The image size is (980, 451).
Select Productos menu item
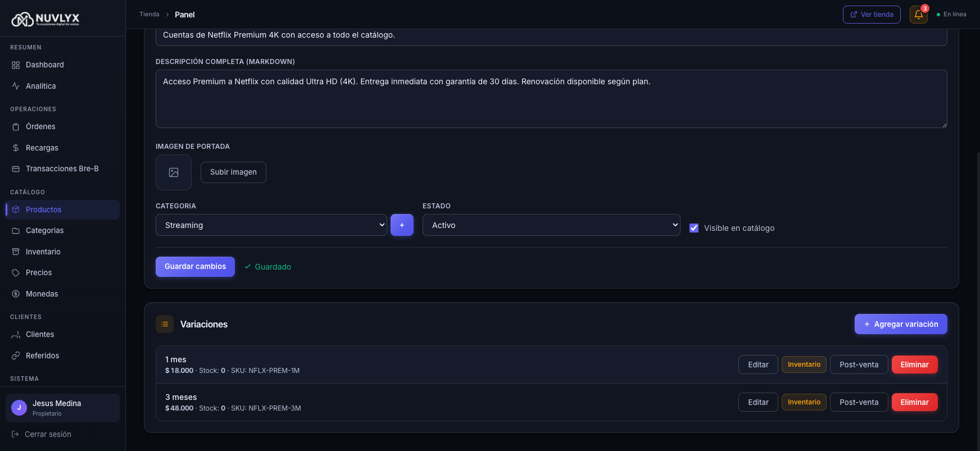pyautogui.click(x=62, y=209)
